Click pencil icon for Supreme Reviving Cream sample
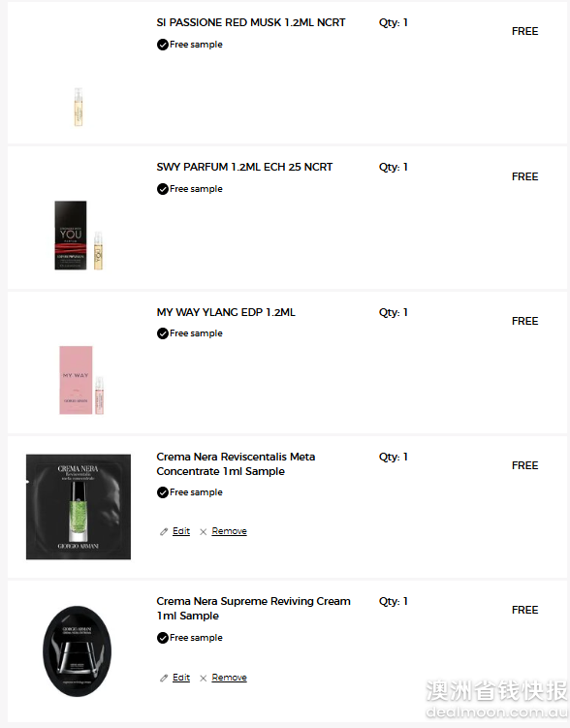570x728 pixels. (x=164, y=678)
